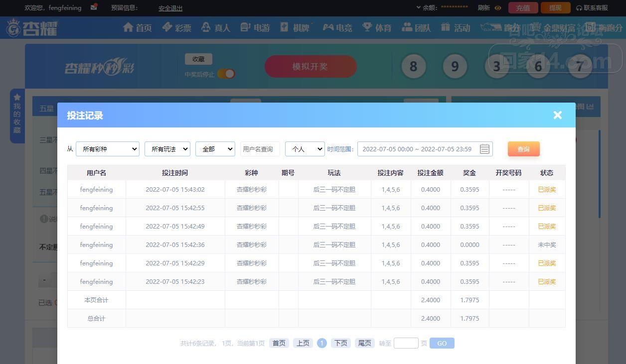Click the calendar icon in the date range field
The height and width of the screenshot is (364, 626).
tap(484, 149)
